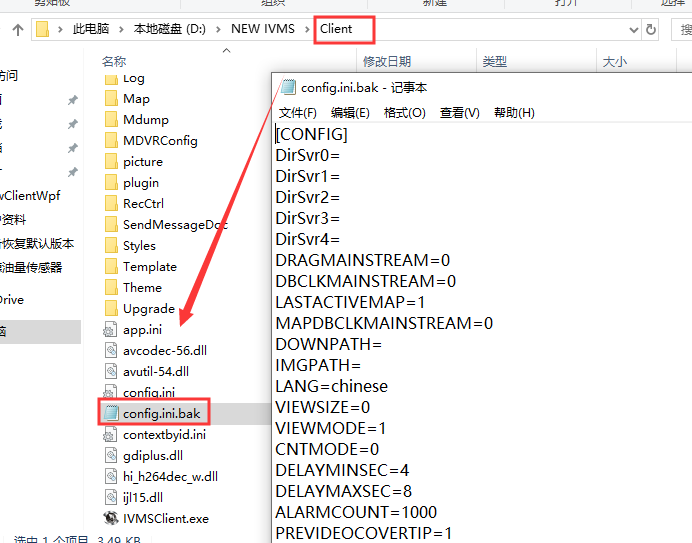This screenshot has height=543, width=692.
Task: Sort files by 名称 column
Action: tap(114, 61)
